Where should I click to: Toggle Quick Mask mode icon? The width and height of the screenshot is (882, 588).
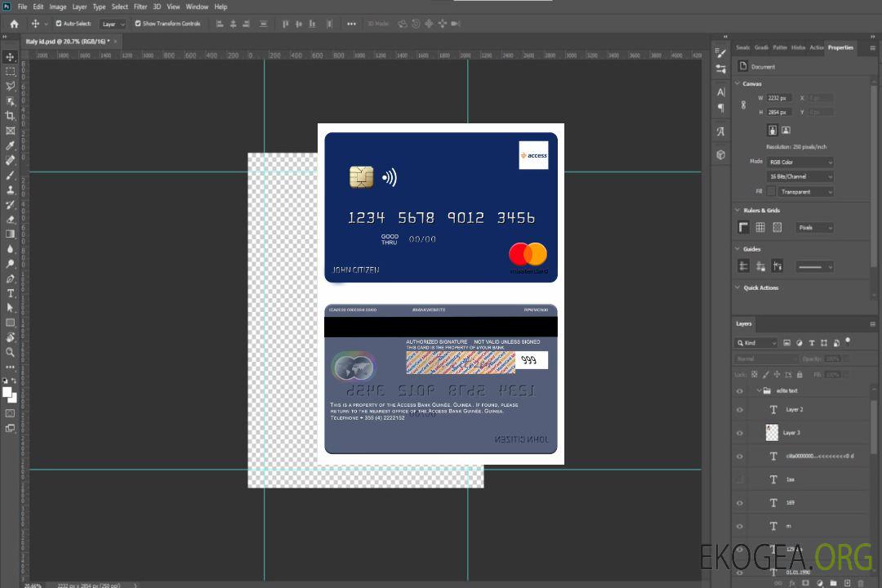click(10, 413)
